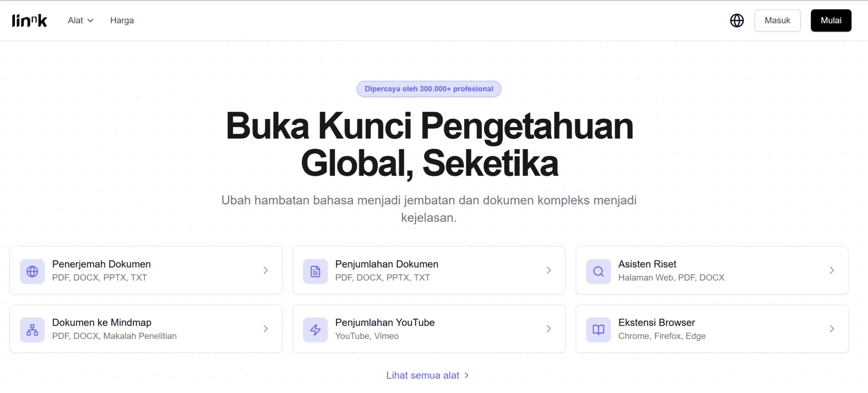This screenshot has height=393, width=868.
Task: Select the book icon on Ekstensi Browser
Action: pyautogui.click(x=598, y=329)
